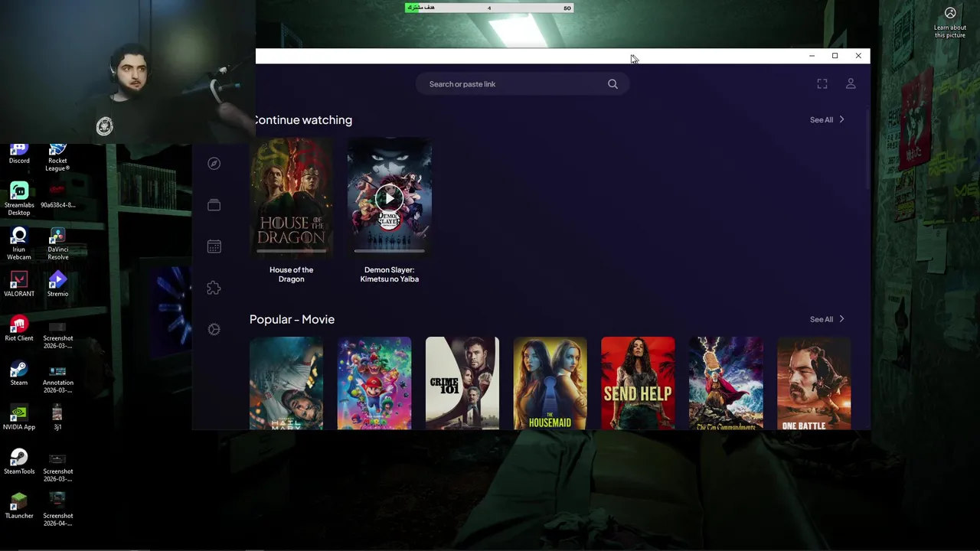
Task: Click the Search or paste link field
Action: click(x=522, y=84)
